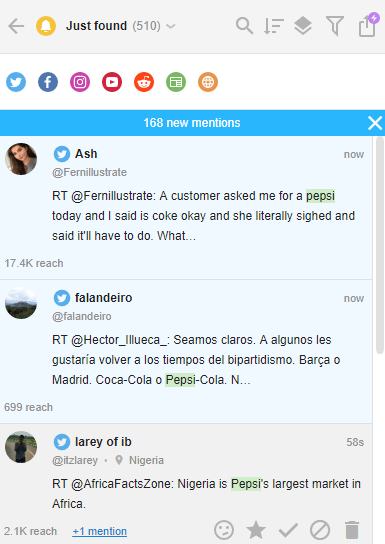Toggle the YouTube source filter
Screen dimensions: 385x544
pos(112,82)
